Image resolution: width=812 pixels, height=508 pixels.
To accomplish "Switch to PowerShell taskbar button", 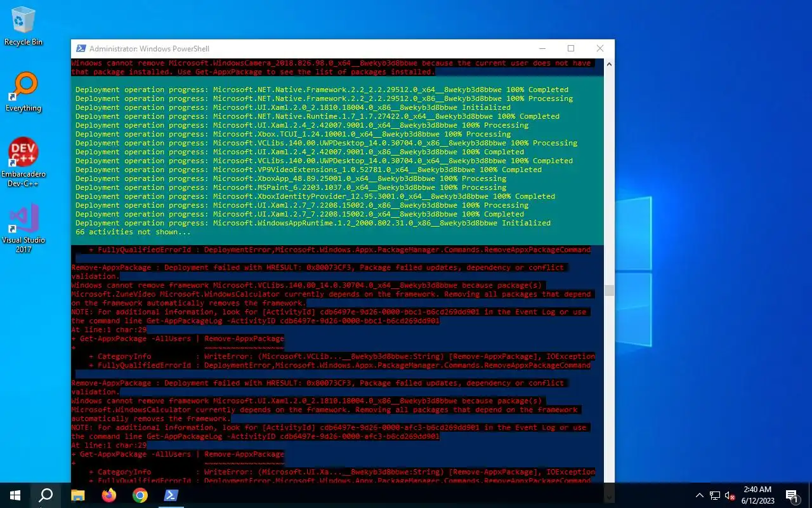I will coord(171,495).
